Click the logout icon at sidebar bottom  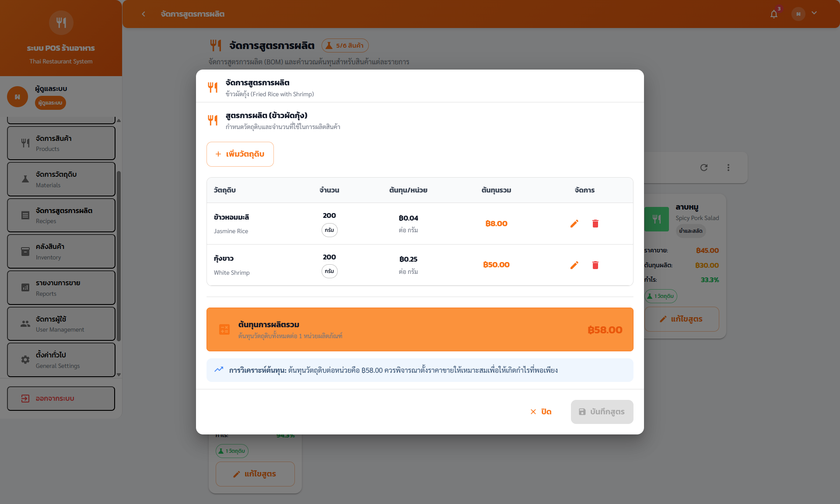pyautogui.click(x=24, y=398)
